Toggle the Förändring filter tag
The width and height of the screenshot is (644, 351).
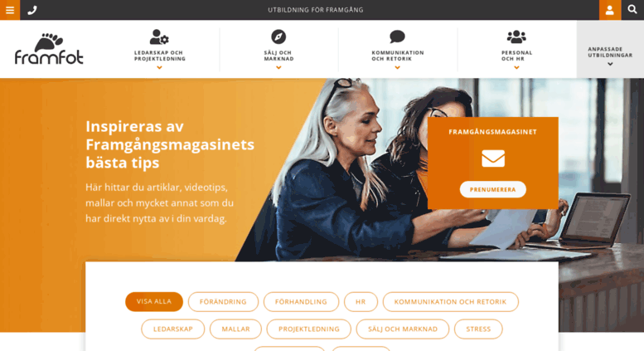tap(223, 302)
